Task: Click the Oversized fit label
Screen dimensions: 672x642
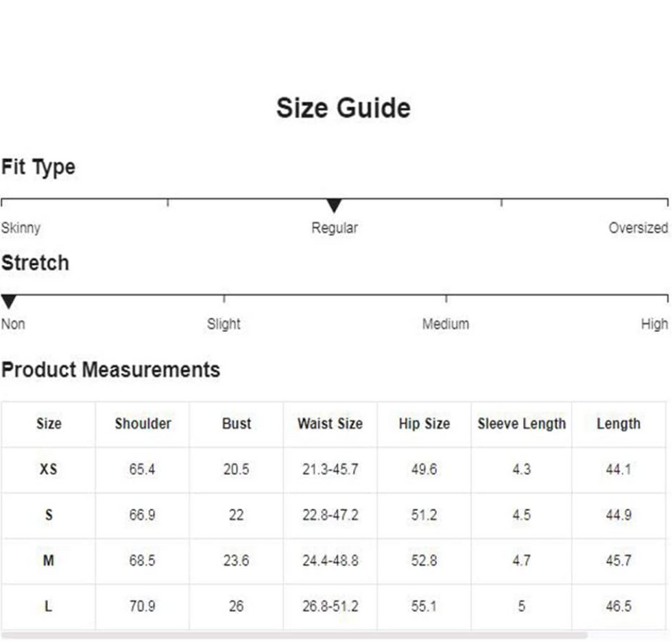Action: click(638, 228)
